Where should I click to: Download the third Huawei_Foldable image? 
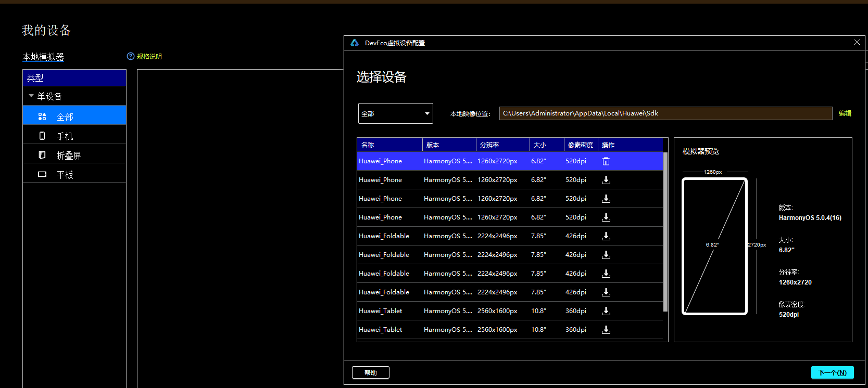coord(606,274)
